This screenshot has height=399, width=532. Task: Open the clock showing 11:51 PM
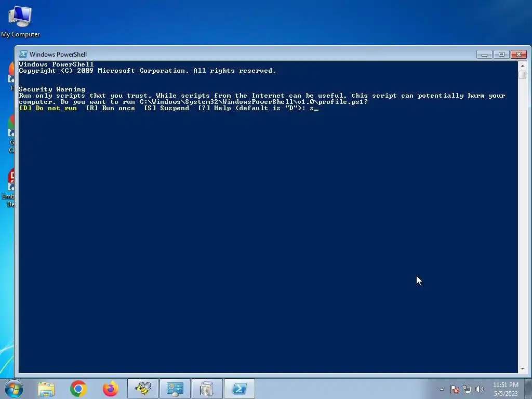[506, 389]
